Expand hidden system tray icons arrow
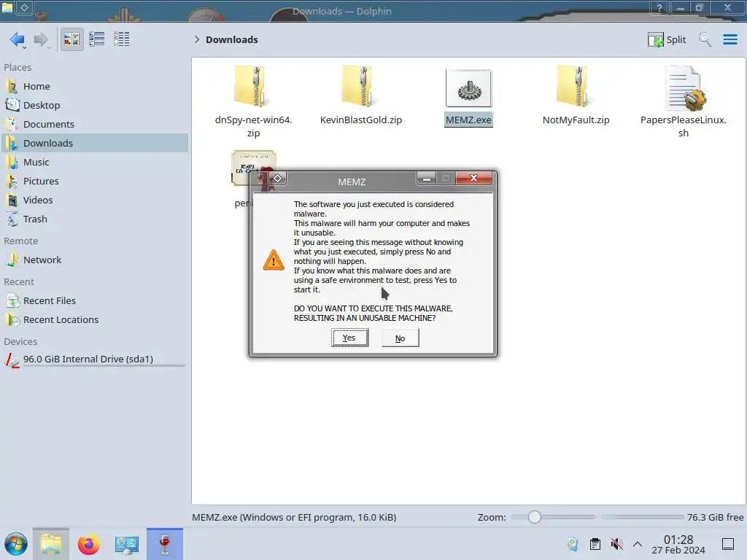747x560 pixels. pos(638,544)
